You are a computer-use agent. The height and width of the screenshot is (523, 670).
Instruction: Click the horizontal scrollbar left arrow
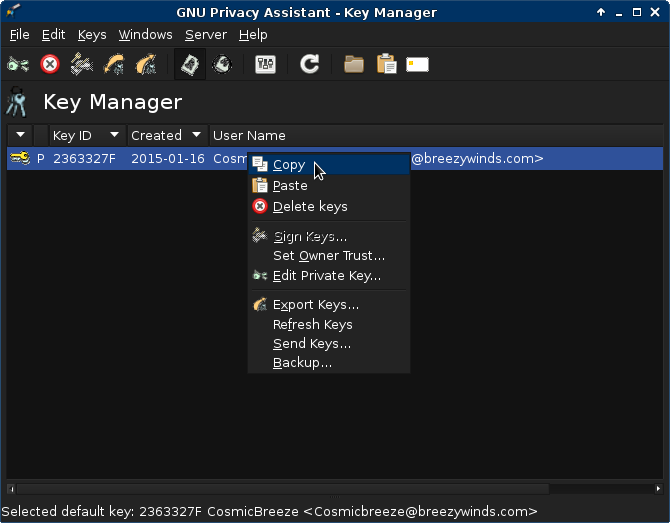[x=12, y=489]
